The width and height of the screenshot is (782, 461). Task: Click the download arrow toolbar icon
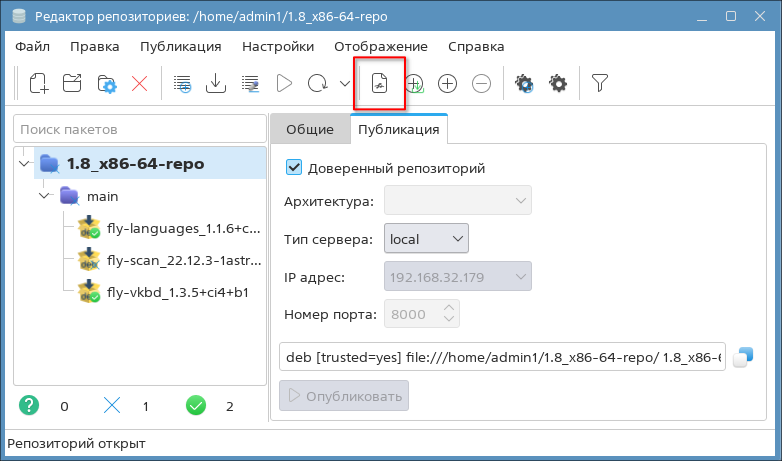point(216,84)
